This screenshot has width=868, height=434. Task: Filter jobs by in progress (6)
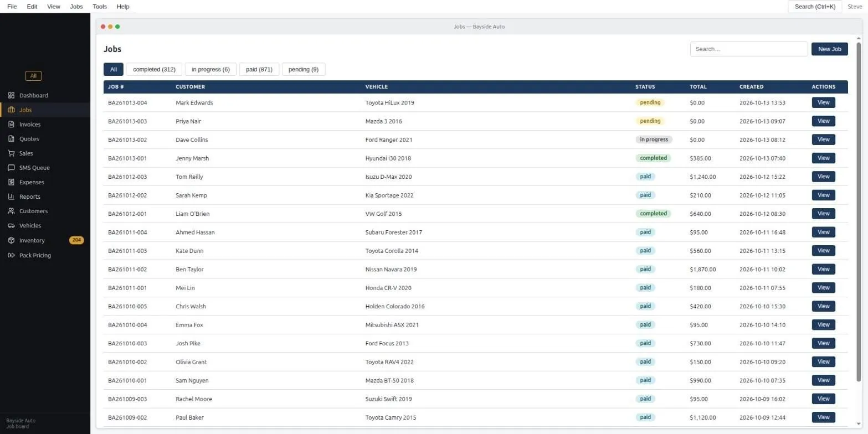[x=210, y=69]
